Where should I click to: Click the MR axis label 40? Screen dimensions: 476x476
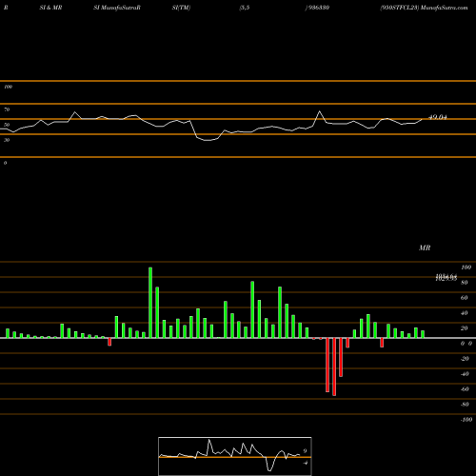(x=465, y=313)
